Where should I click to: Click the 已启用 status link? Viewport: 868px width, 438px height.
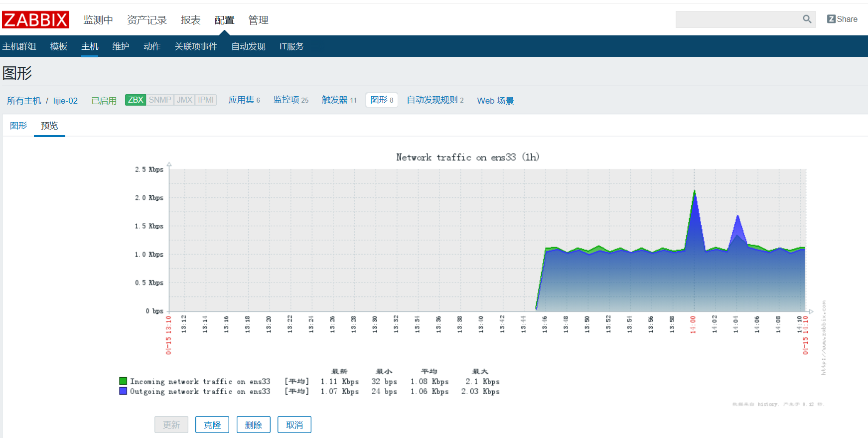104,101
